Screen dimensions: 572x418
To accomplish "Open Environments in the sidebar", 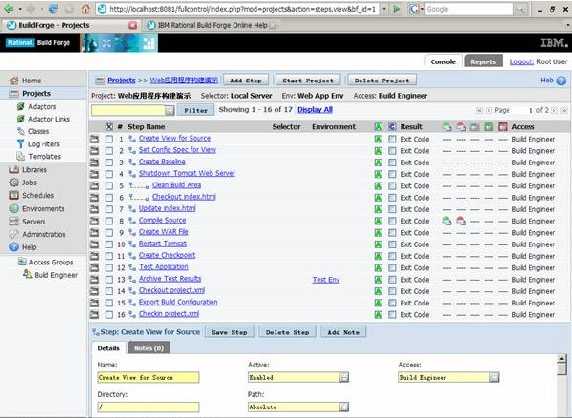I will pos(43,209).
